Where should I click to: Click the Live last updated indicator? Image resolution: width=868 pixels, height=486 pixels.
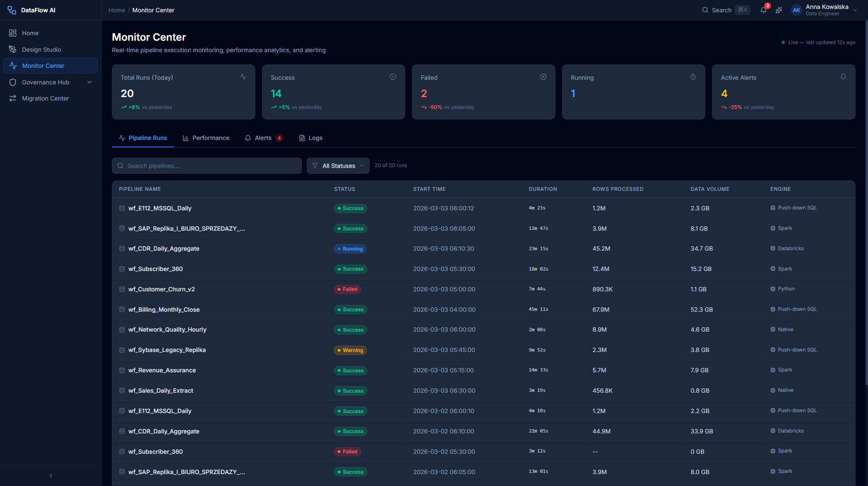818,42
